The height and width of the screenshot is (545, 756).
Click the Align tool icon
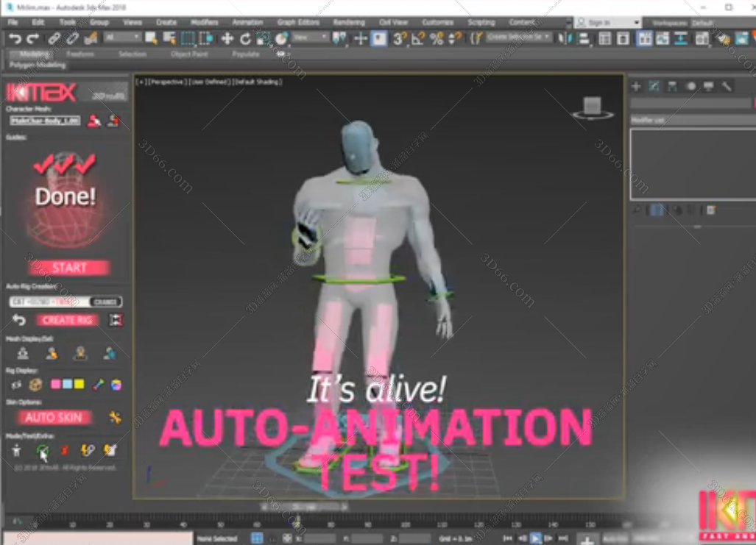pos(584,38)
